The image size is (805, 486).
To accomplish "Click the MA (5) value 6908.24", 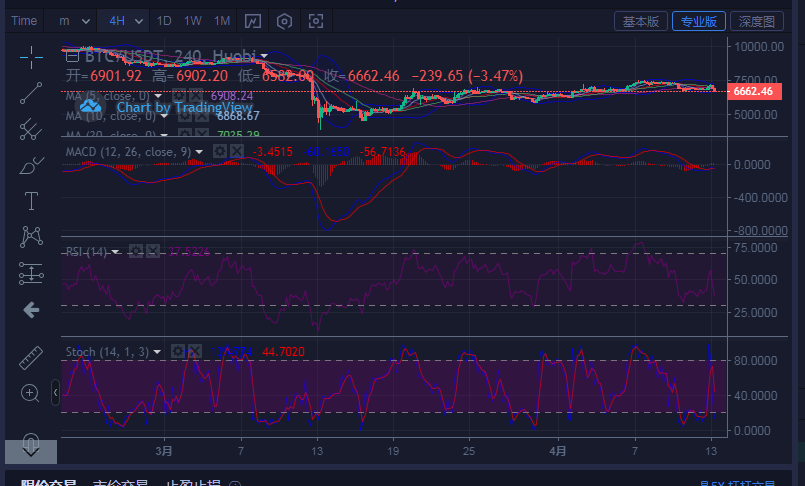I will 232,96.
